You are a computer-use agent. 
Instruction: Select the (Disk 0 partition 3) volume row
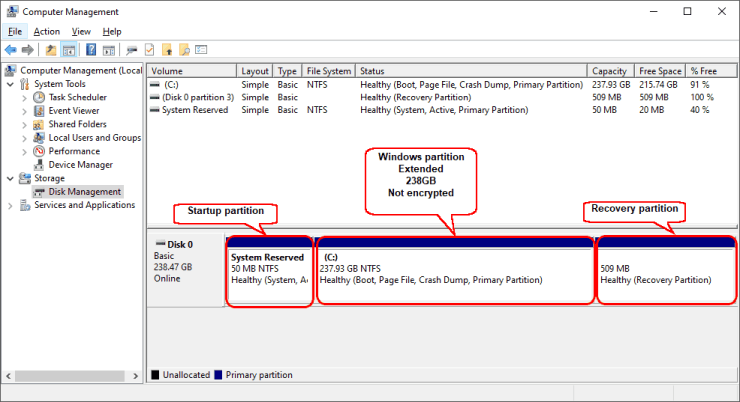coord(442,97)
